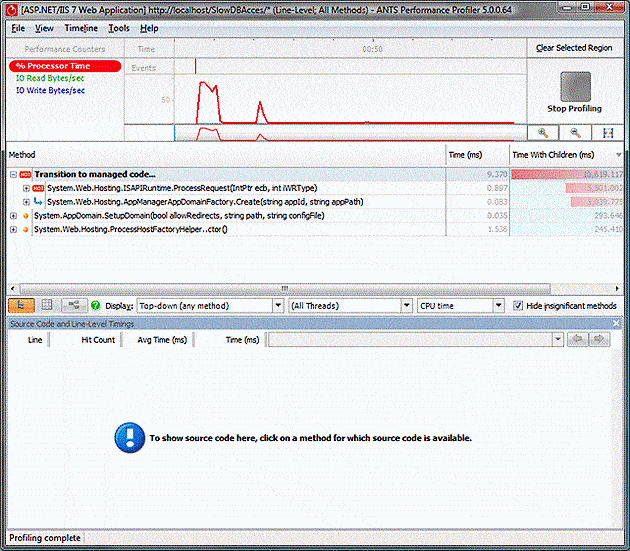The image size is (630, 551).
Task: Click the Stop Profiling square button
Action: [575, 86]
